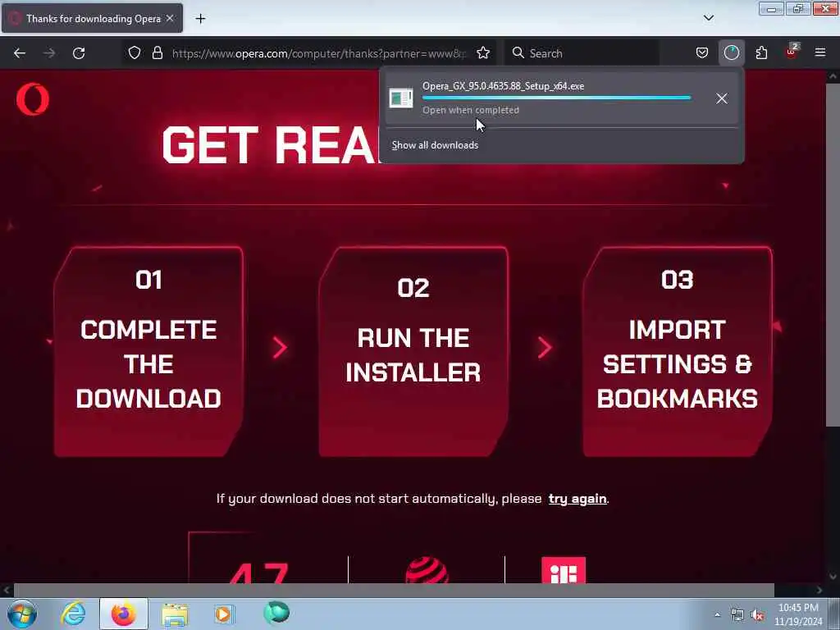Image resolution: width=840 pixels, height=630 pixels.
Task: Bookmark this page with the star icon
Action: (483, 53)
